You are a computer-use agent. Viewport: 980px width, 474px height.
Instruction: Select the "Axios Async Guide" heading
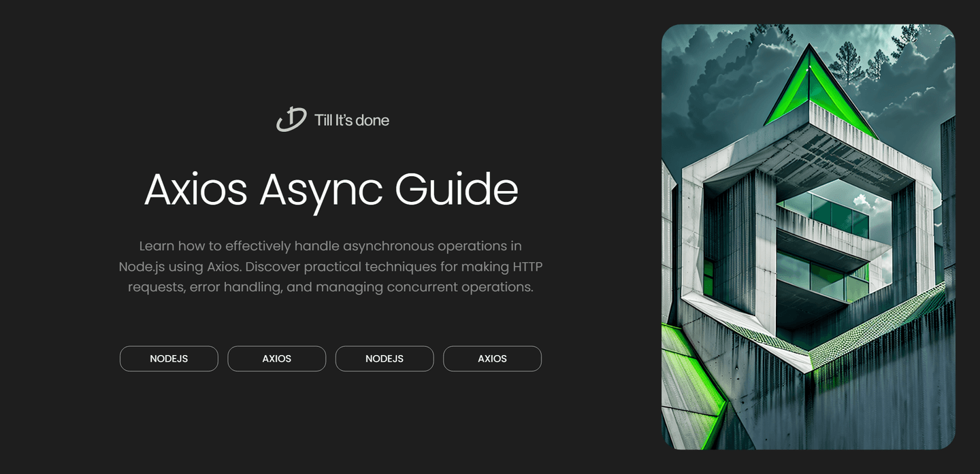[x=331, y=189]
